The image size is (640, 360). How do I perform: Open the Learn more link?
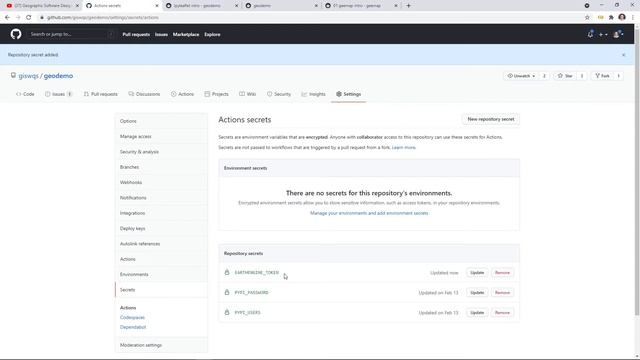pos(403,147)
